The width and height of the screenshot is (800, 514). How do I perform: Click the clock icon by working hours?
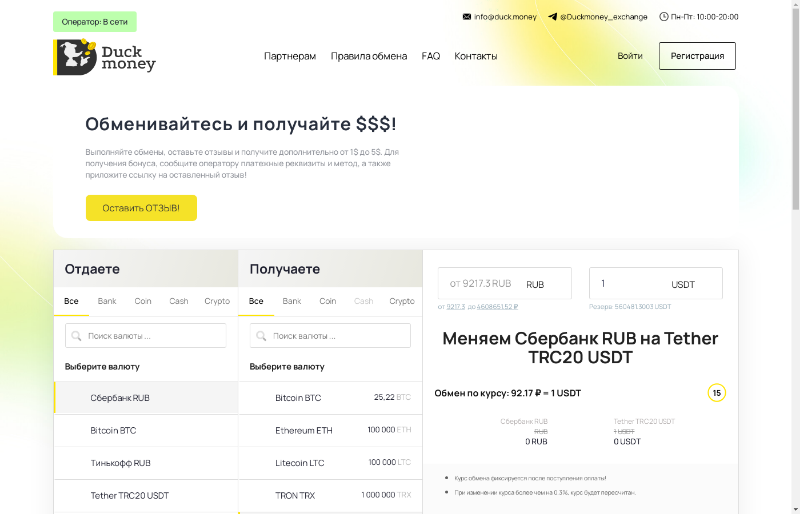664,17
